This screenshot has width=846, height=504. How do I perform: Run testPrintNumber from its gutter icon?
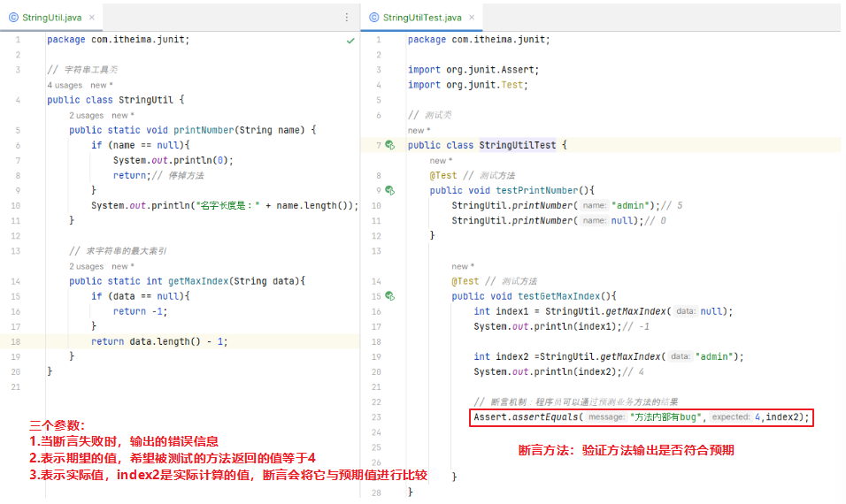pyautogui.click(x=390, y=190)
